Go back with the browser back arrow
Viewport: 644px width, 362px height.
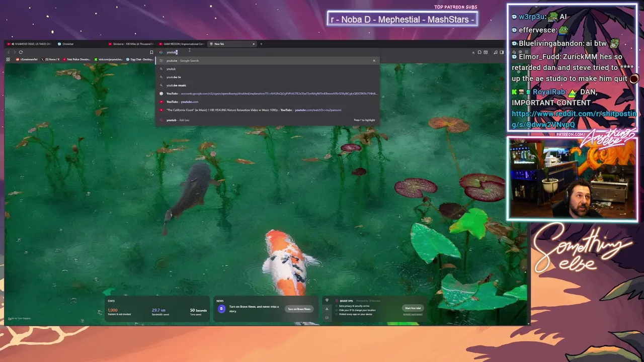coord(9,52)
